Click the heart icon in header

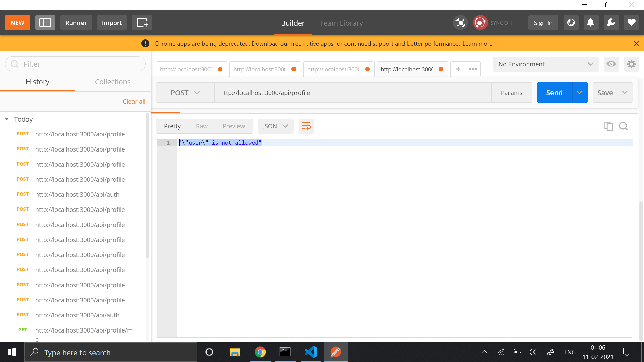[x=631, y=23]
